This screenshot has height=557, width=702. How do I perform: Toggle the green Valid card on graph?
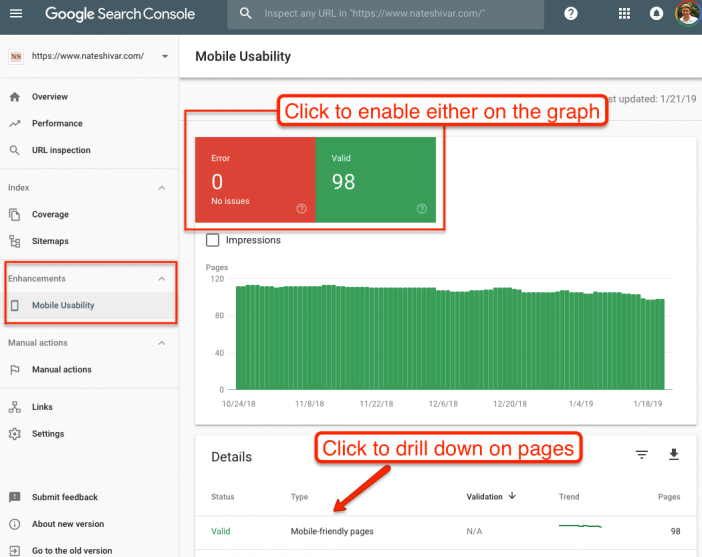click(376, 180)
